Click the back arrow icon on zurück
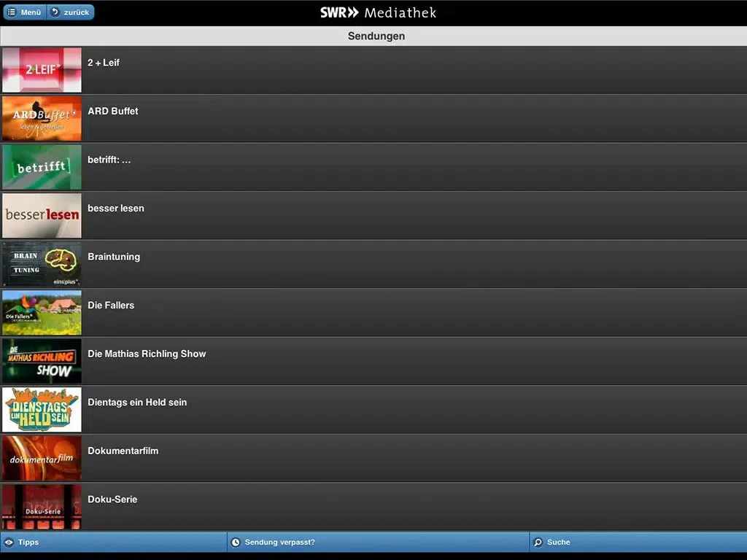 coord(55,12)
